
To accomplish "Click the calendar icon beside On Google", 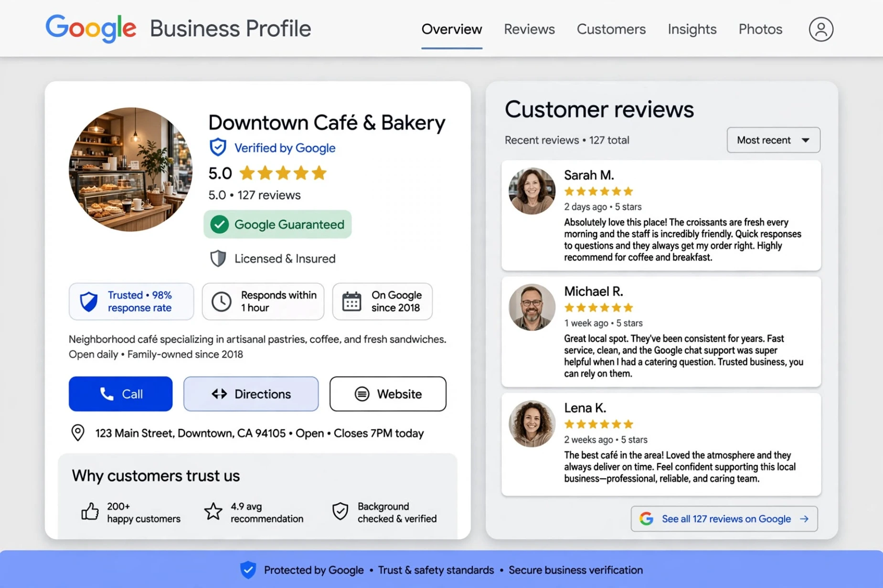I will click(x=351, y=302).
